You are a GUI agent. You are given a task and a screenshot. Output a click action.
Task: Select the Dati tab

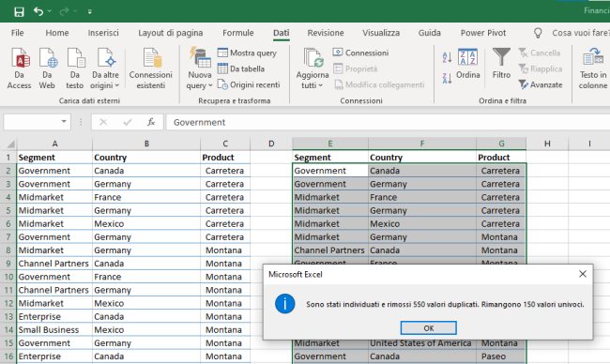[281, 33]
